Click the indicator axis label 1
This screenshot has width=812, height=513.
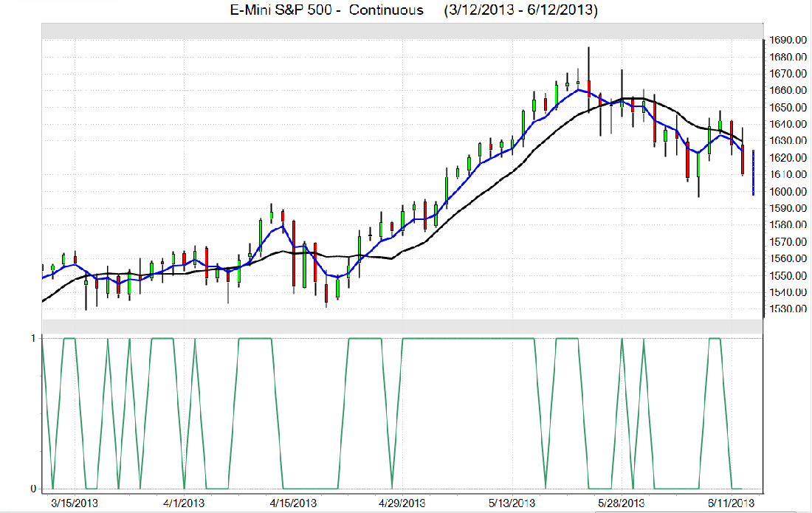(x=34, y=338)
